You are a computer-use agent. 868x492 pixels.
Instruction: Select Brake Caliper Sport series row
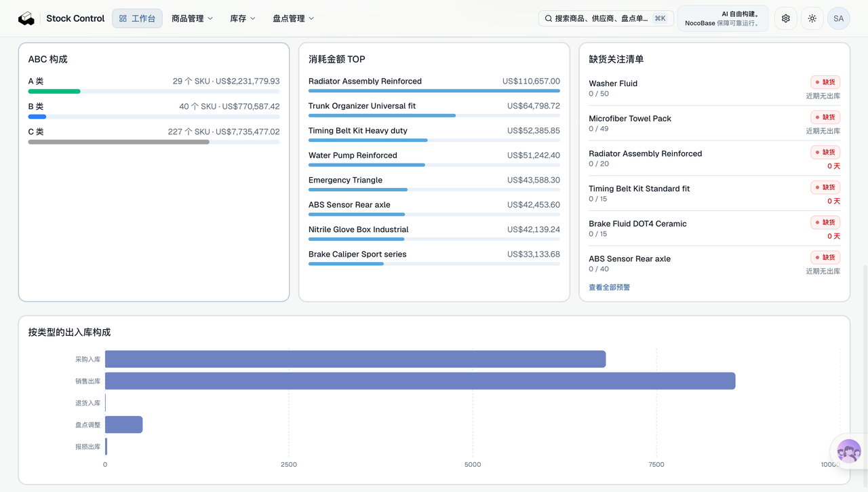click(x=434, y=257)
